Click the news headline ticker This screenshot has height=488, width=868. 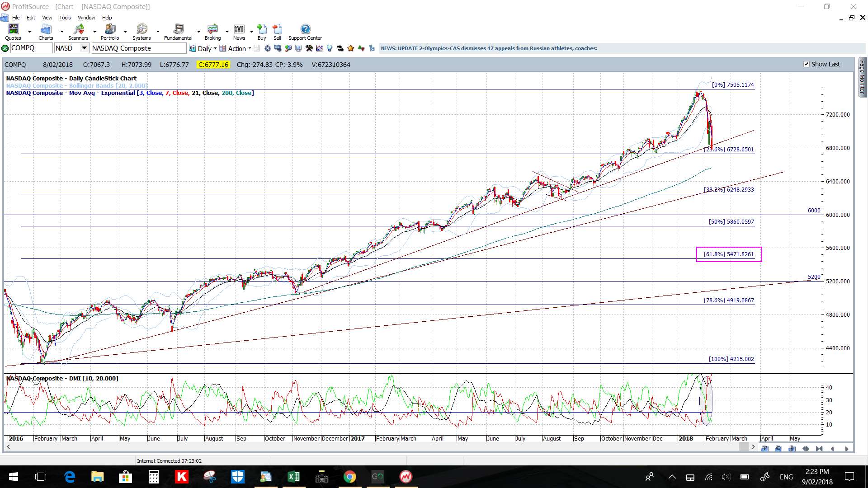tap(489, 48)
